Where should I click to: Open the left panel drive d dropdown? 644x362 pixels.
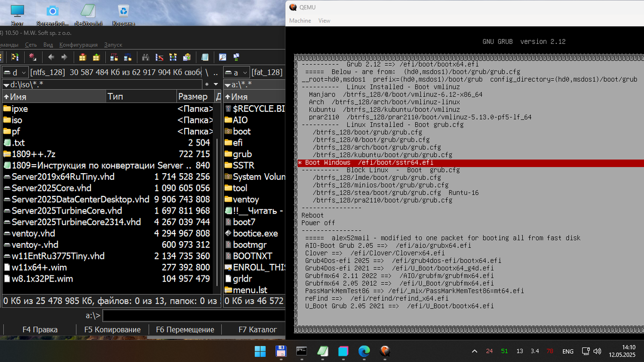pos(15,72)
